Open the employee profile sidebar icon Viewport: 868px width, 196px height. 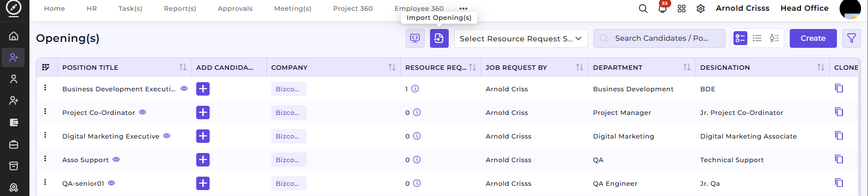tap(14, 79)
